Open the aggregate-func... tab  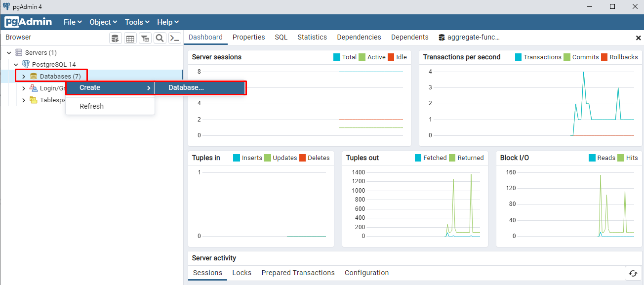tap(469, 37)
